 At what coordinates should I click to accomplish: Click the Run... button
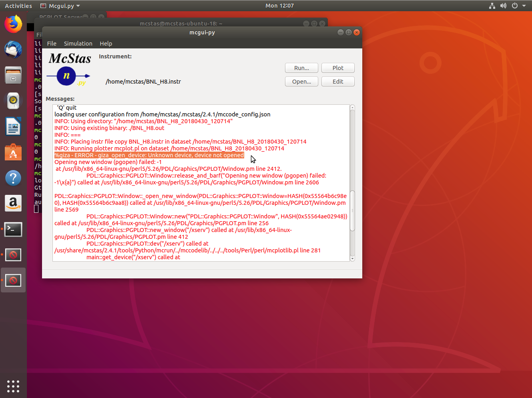tap(301, 68)
